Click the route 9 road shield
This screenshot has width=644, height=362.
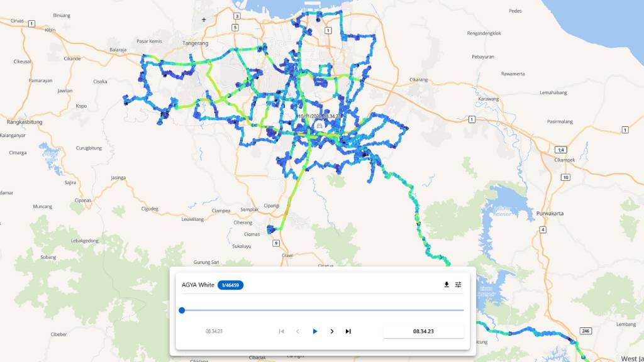(x=275, y=243)
